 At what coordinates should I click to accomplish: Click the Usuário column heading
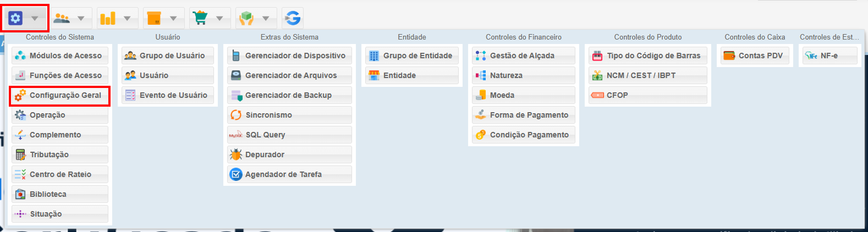(168, 37)
